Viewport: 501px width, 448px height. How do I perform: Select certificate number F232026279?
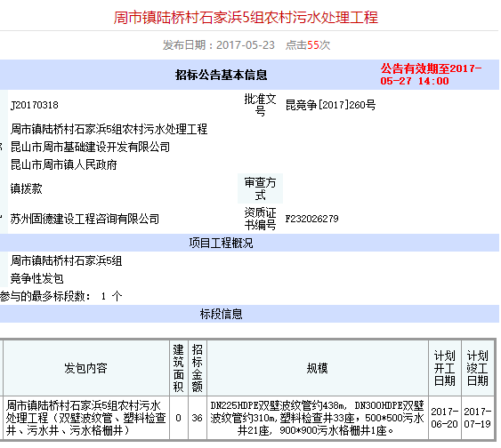point(311,219)
